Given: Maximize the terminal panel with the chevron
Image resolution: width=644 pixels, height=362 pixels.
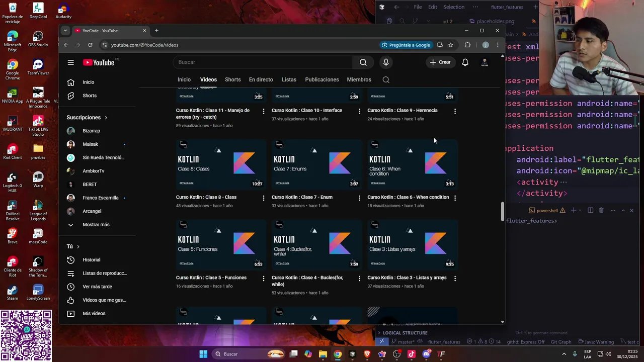Looking at the screenshot, I should coord(623,210).
